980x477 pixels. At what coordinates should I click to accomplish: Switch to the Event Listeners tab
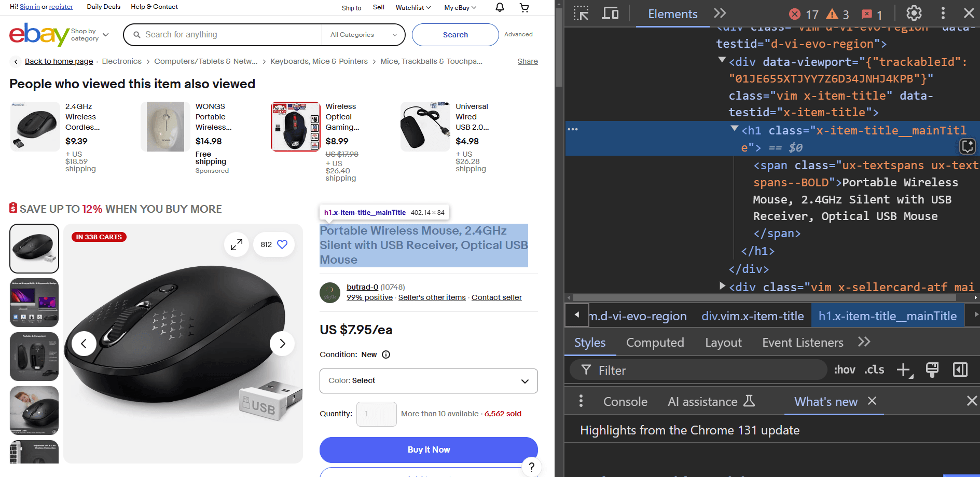click(803, 343)
